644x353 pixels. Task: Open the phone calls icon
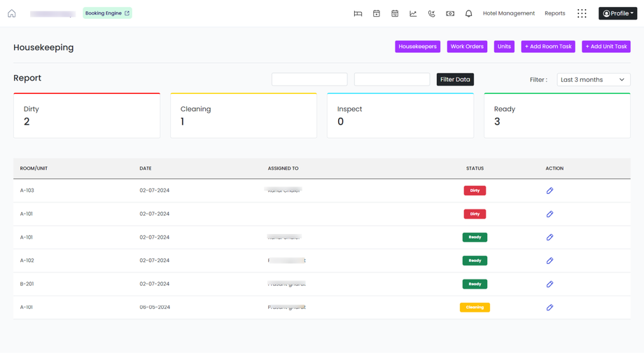pos(431,13)
